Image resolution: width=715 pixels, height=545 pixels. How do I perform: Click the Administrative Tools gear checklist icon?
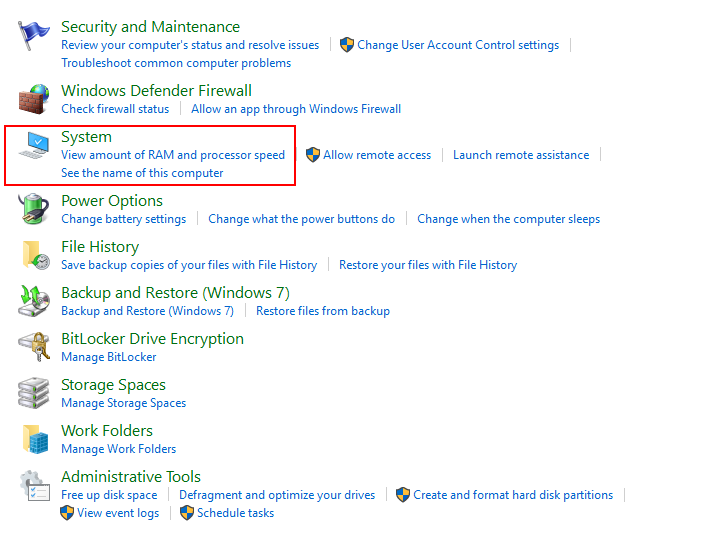point(35,486)
